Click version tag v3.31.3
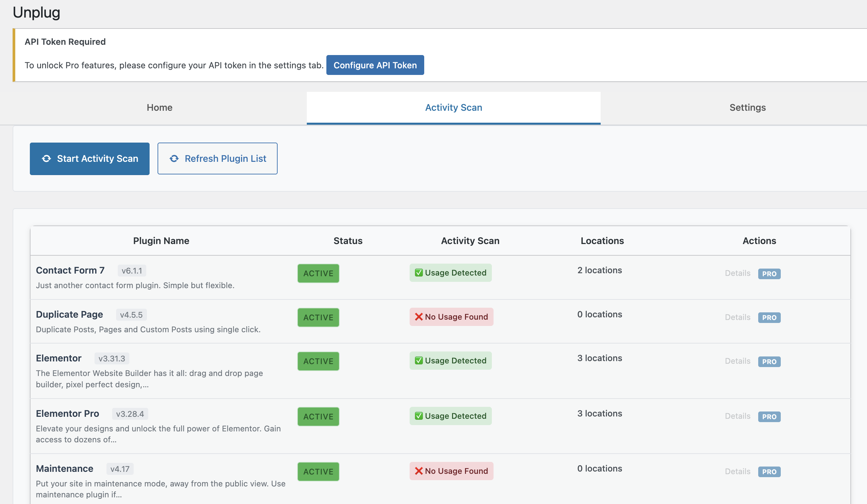This screenshot has width=867, height=504. (x=112, y=358)
